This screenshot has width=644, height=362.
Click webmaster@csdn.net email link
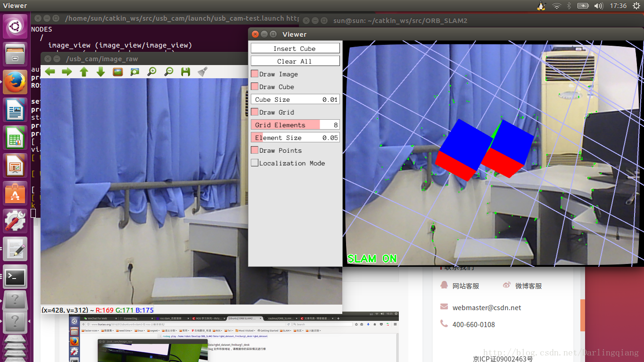tap(487, 307)
